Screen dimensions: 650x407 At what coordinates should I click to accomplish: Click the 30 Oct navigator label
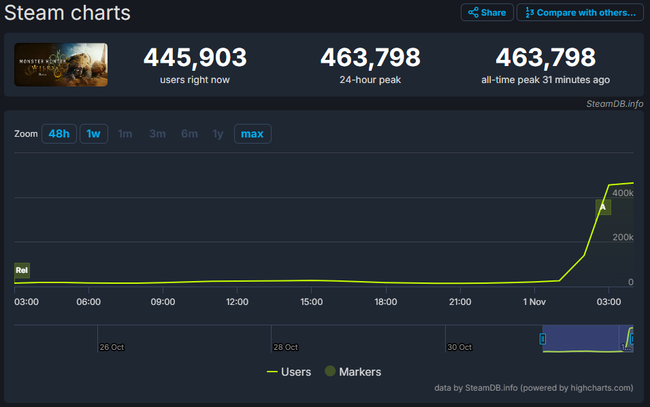(459, 347)
